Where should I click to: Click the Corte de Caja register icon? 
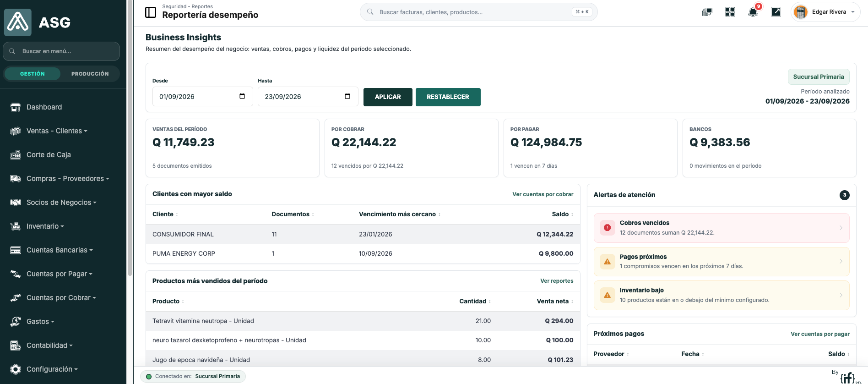click(x=16, y=155)
